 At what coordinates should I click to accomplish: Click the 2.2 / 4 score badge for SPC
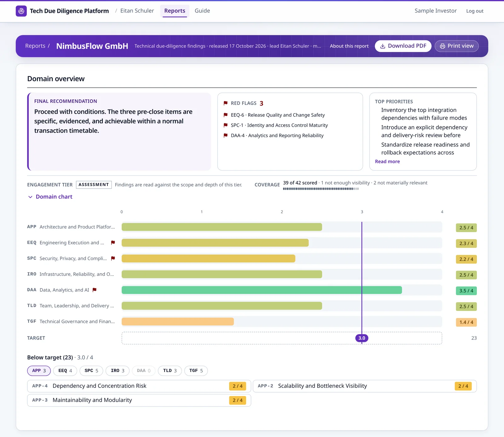pyautogui.click(x=466, y=259)
